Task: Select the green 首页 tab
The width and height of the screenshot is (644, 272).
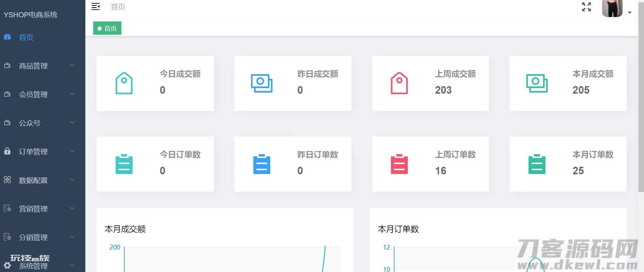Action: 107,28
